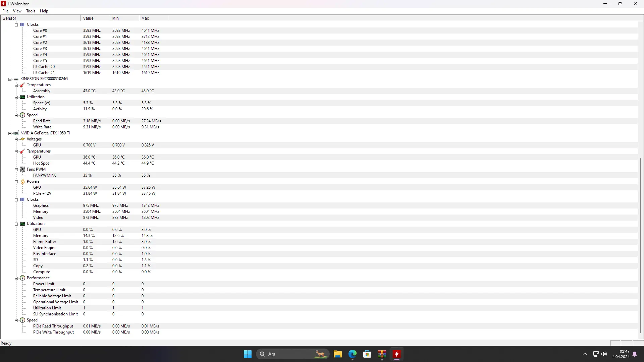Click the Performance gauge icon
644x362 pixels.
pyautogui.click(x=22, y=278)
